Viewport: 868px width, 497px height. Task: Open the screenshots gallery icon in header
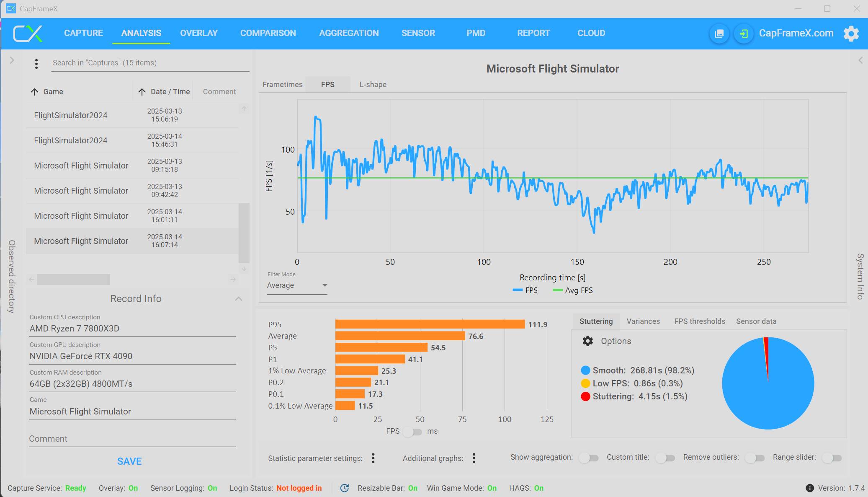tap(719, 34)
